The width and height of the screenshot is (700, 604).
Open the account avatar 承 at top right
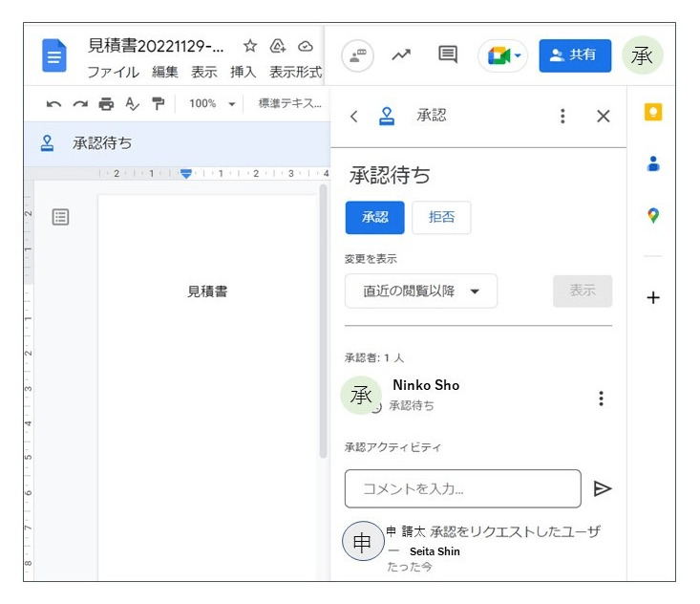643,55
